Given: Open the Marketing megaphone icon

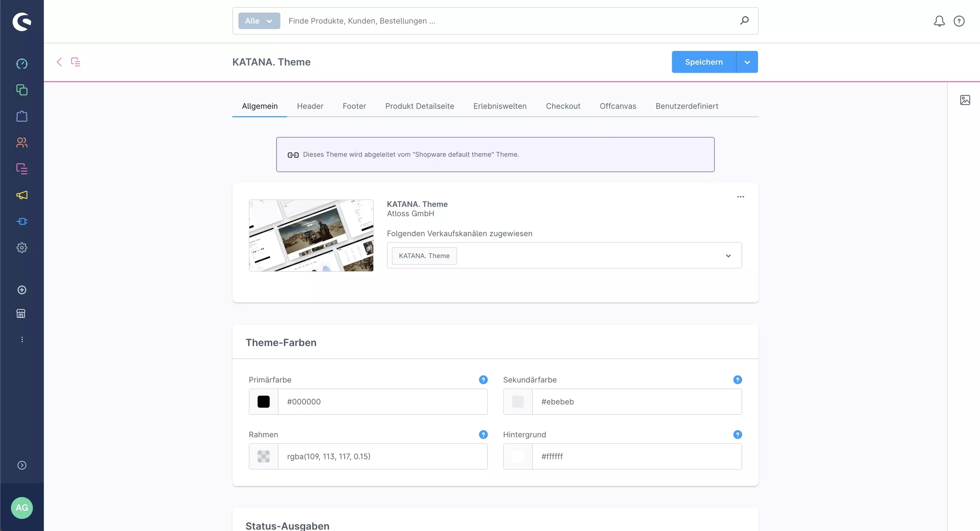Looking at the screenshot, I should click(22, 195).
